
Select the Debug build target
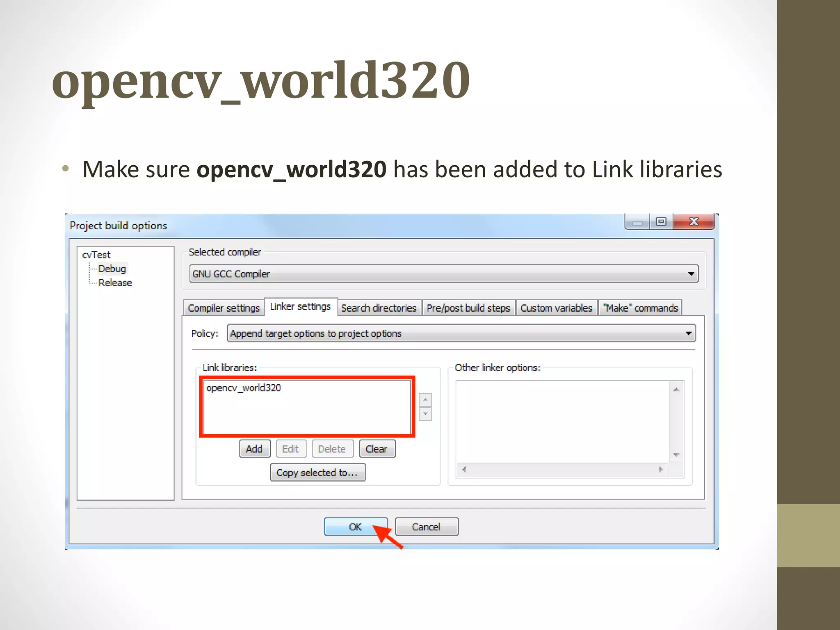coord(112,269)
